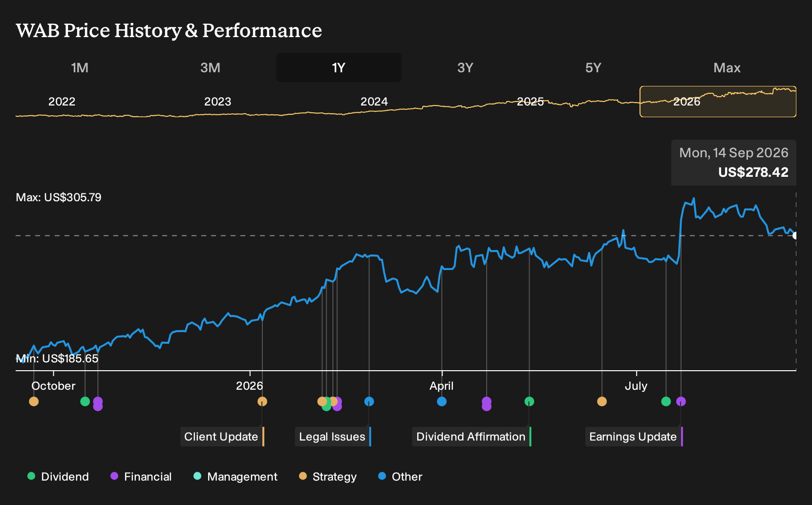Click the July axis label
This screenshot has width=812, height=505.
636,386
